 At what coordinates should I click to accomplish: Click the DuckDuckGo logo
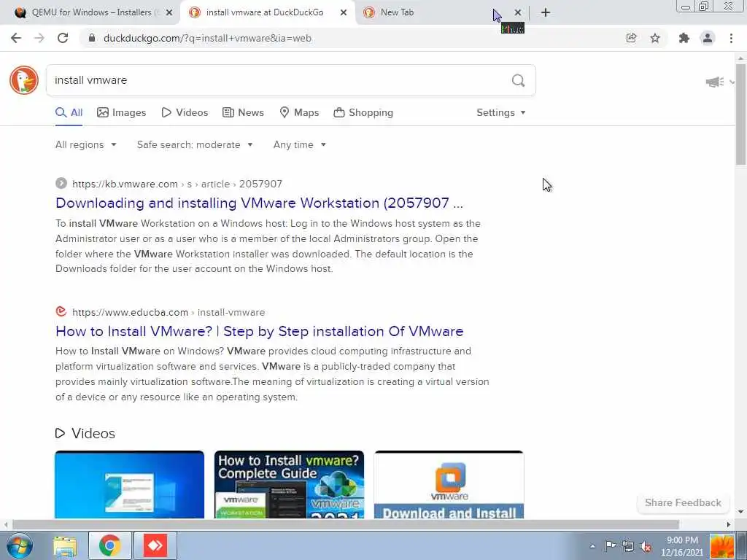pos(24,80)
